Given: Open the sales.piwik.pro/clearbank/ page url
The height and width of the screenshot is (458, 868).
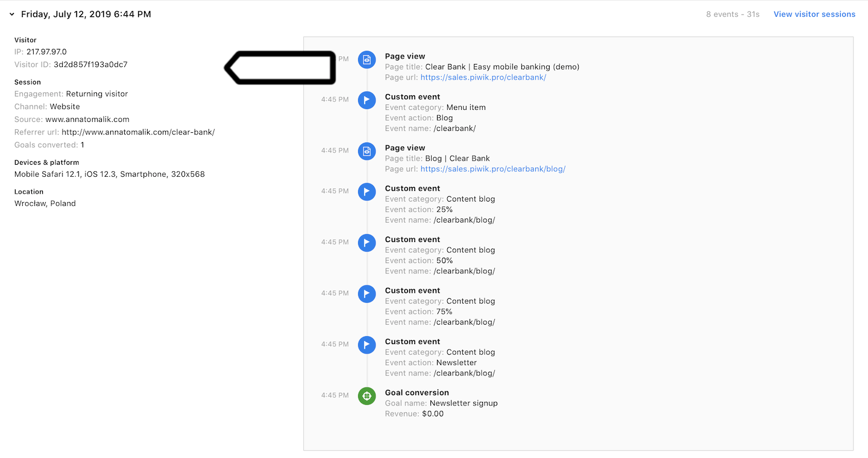Looking at the screenshot, I should pyautogui.click(x=483, y=77).
